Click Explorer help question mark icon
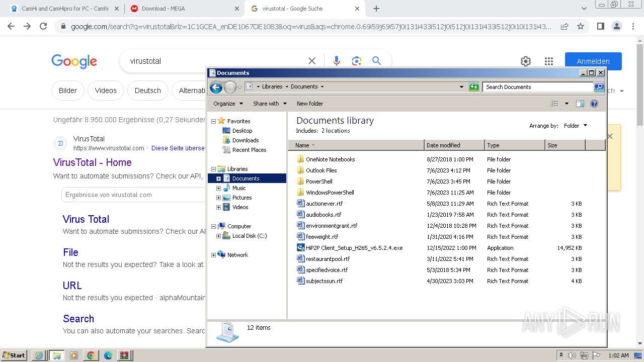This screenshot has height=362, width=644. [594, 104]
